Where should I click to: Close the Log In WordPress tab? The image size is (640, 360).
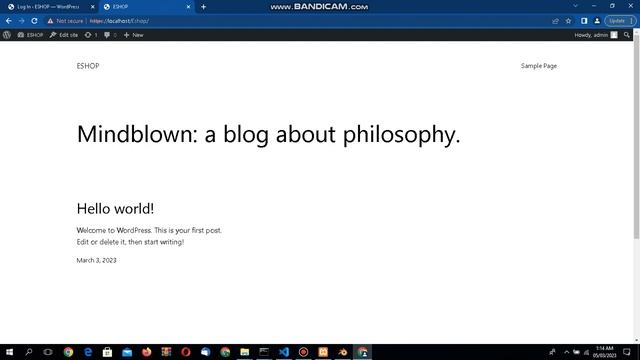click(x=93, y=7)
